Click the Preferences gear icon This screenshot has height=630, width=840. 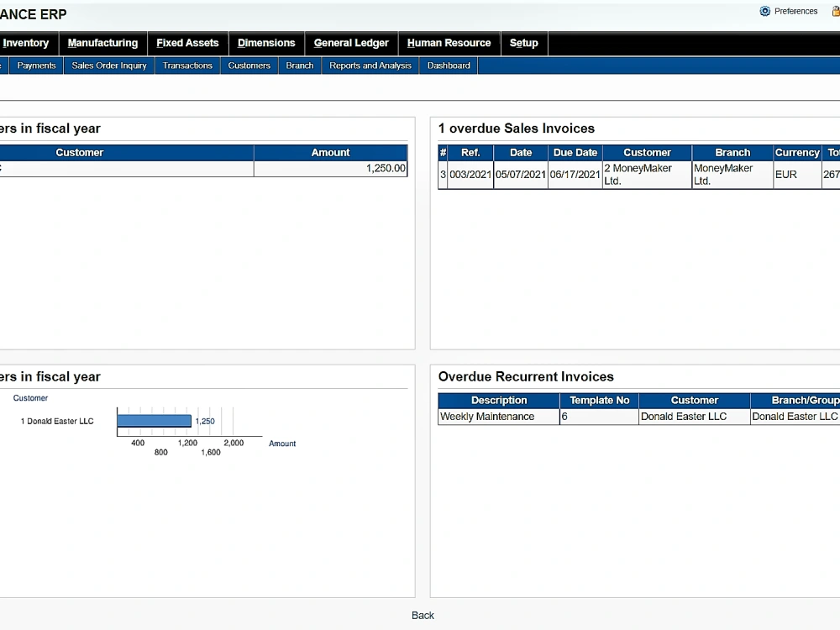765,11
